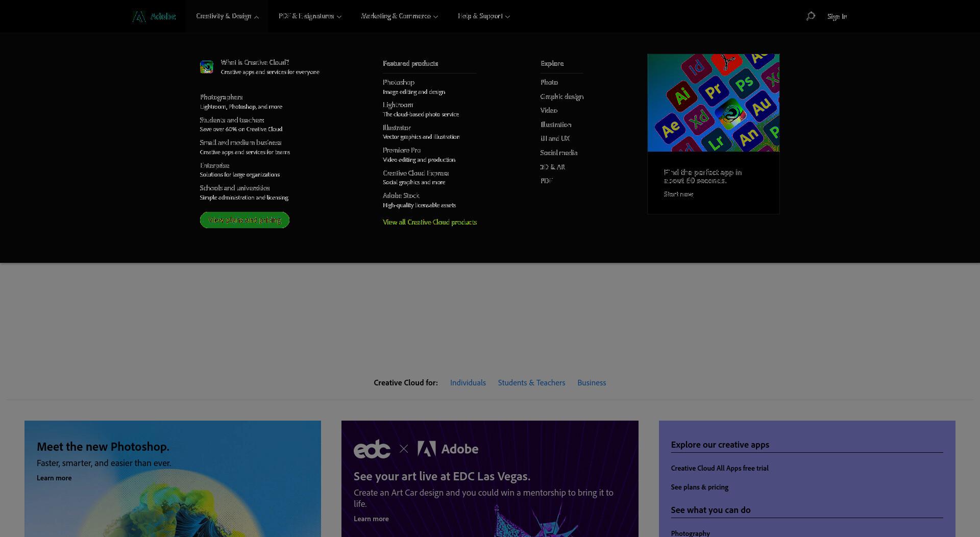
Task: Explore the Photo category
Action: (549, 82)
